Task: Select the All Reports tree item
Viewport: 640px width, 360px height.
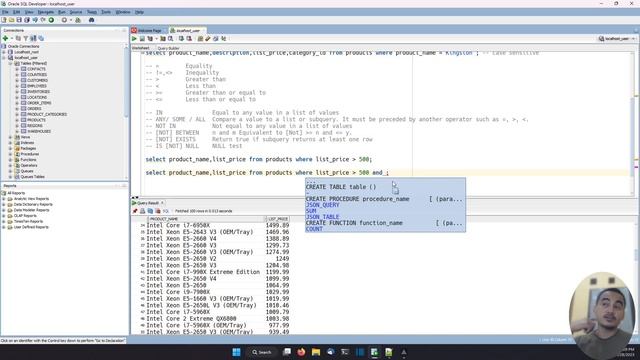Action: [x=16, y=193]
